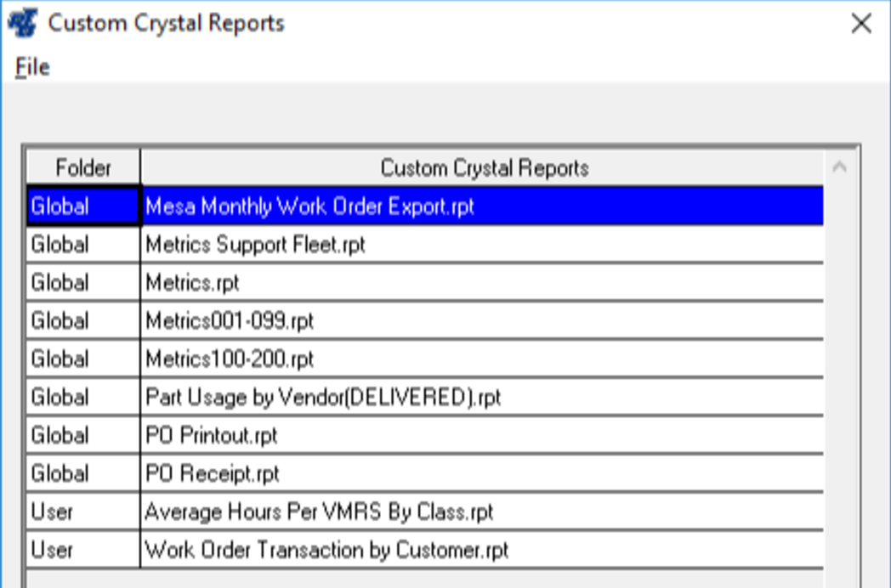Select the PO Printout.rpt report
This screenshot has height=588, width=891.
212,436
